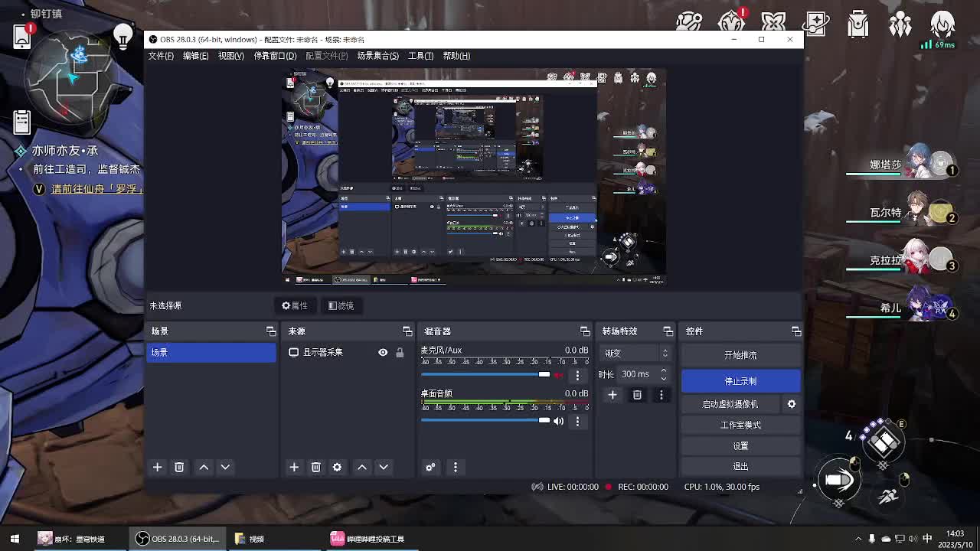This screenshot has width=980, height=551.
Task: Open advanced audio properties gears in 混音器
Action: click(430, 467)
